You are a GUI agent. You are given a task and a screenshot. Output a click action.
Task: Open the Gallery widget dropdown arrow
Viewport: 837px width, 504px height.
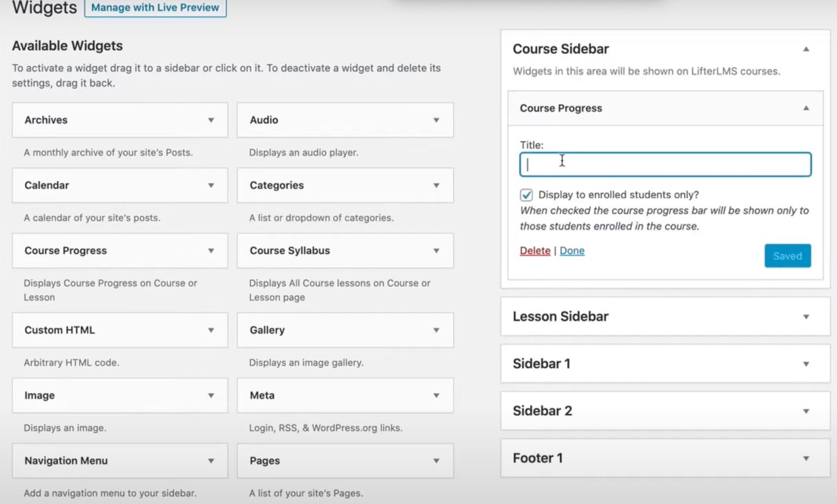[x=436, y=330]
